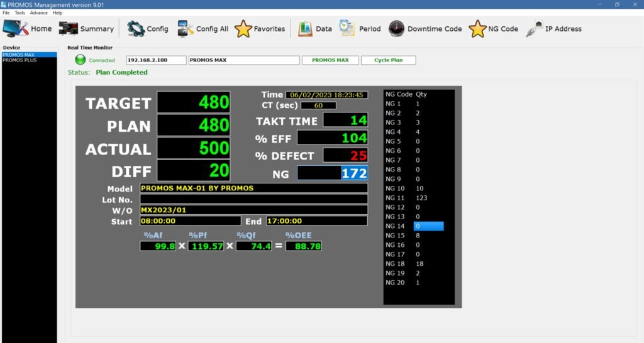This screenshot has height=343, width=644.
Task: Click the IP address field 192.168.2.100
Action: [x=156, y=60]
